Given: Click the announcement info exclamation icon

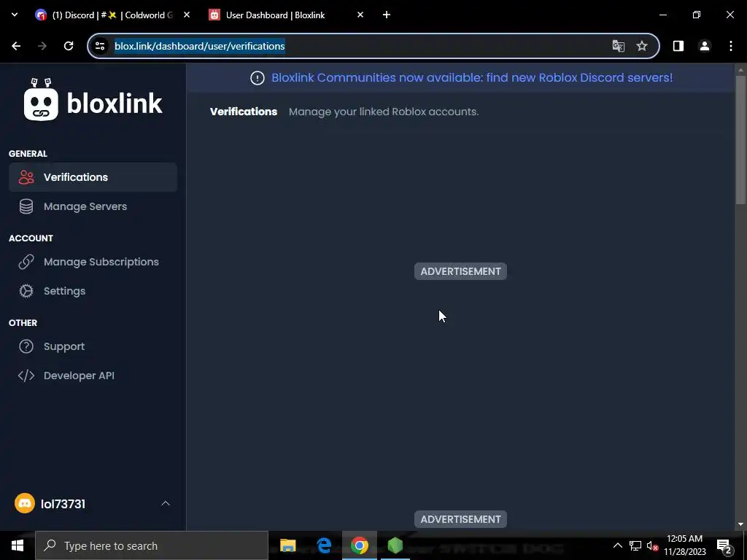Looking at the screenshot, I should pos(258,78).
